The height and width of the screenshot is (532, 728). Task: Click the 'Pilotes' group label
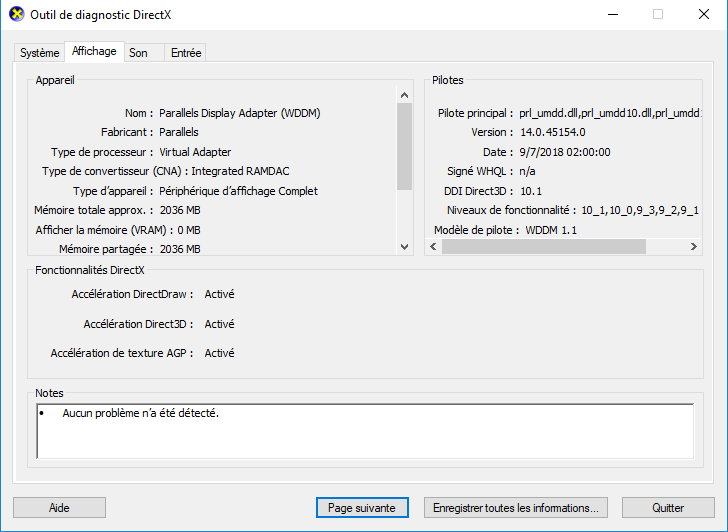448,80
